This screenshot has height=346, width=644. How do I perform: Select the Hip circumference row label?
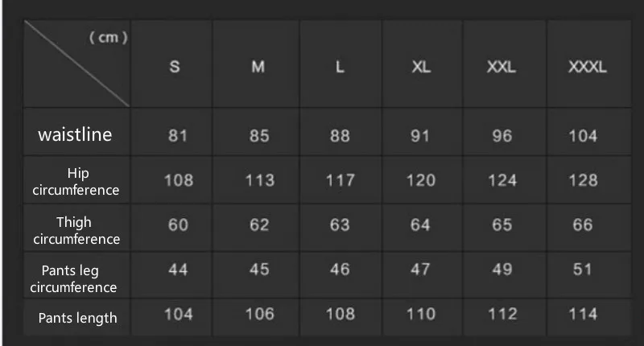(x=76, y=181)
